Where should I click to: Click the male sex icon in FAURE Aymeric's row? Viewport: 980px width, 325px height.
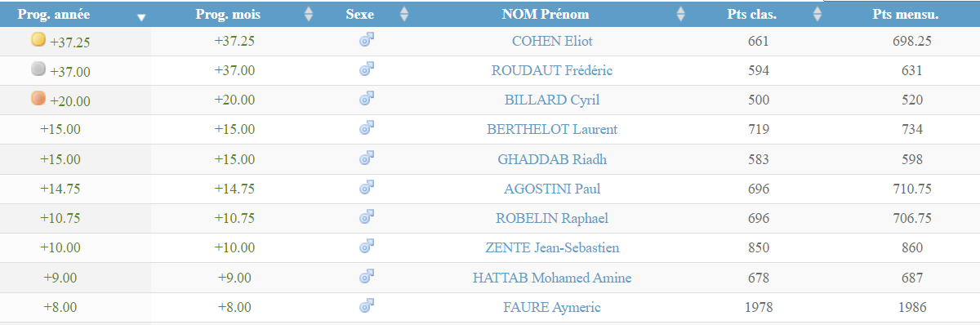pos(367,306)
